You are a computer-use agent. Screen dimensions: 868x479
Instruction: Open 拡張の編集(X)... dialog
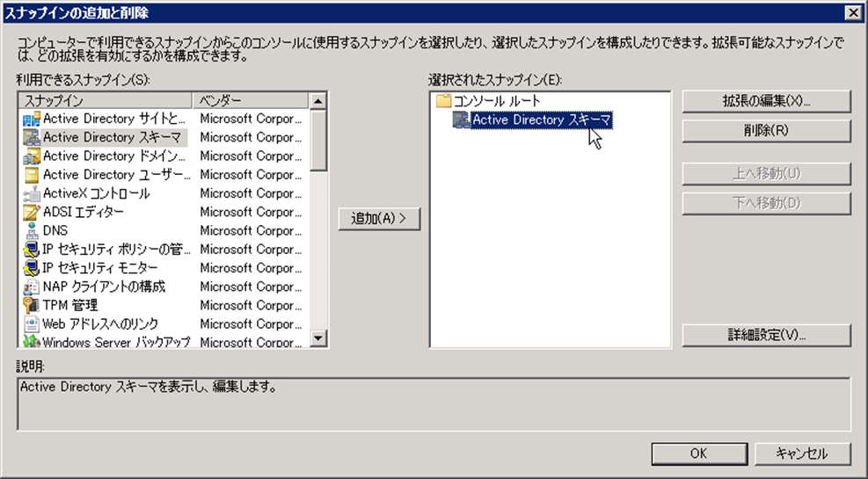766,101
